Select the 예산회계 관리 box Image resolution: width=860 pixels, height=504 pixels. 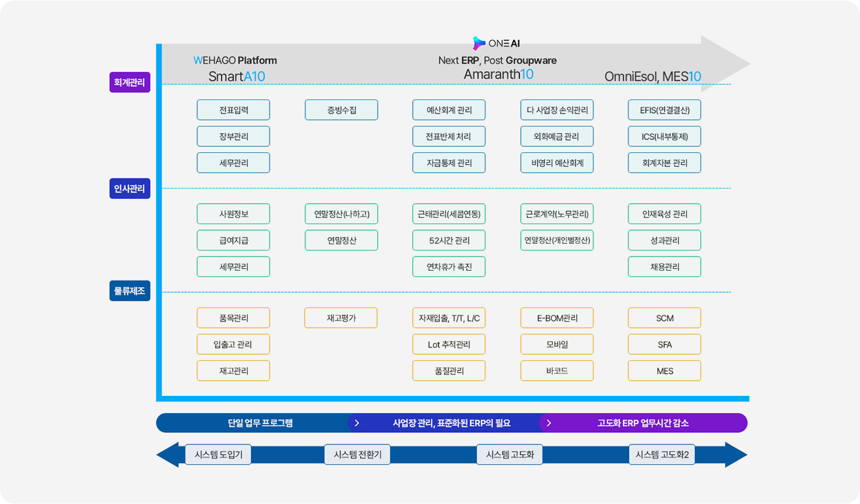coord(449,110)
